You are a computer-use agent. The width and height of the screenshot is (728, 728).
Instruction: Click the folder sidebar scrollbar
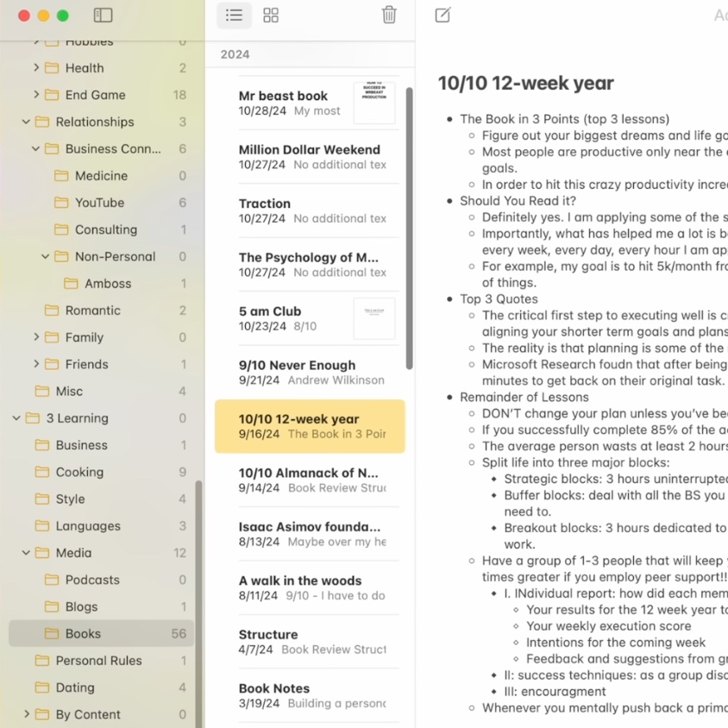point(198,604)
